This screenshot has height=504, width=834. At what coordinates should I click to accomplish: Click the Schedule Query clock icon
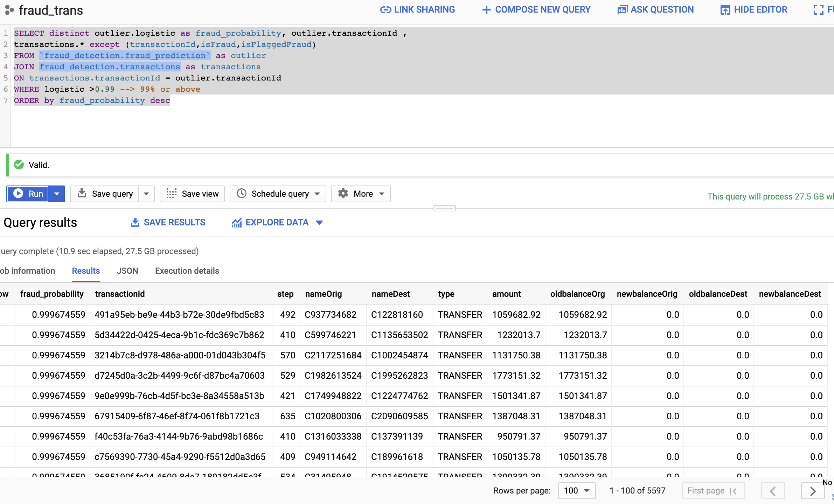click(x=242, y=193)
